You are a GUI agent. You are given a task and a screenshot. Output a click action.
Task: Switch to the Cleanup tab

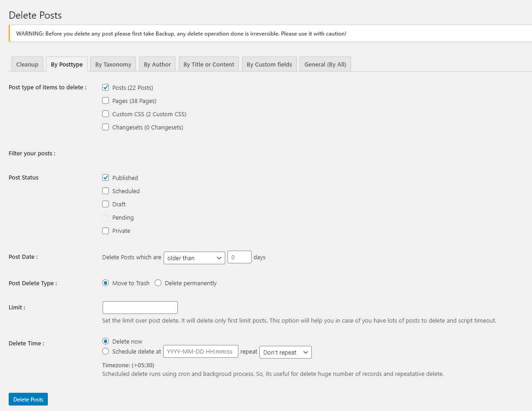click(27, 64)
